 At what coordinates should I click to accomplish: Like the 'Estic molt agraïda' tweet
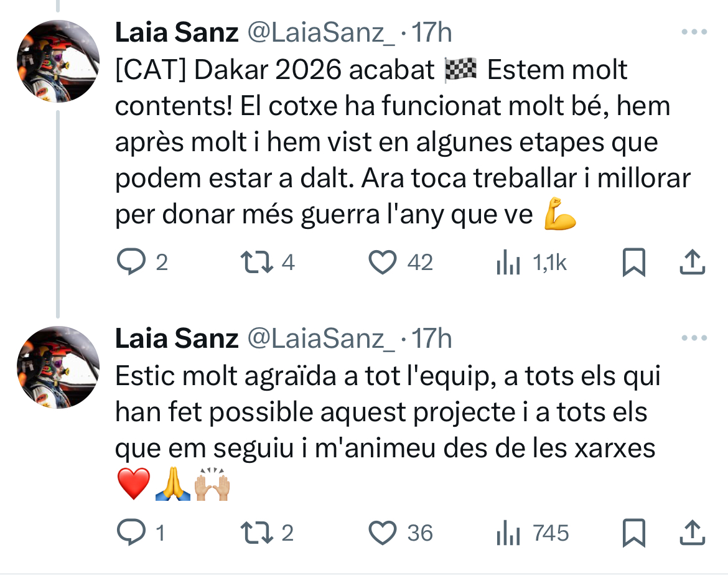coord(382,533)
